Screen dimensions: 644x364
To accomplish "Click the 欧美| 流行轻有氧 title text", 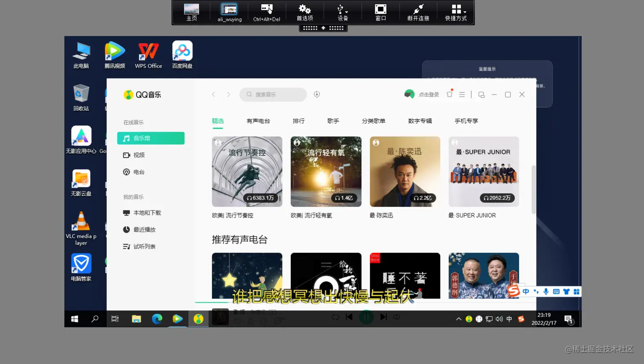I will [x=311, y=215].
